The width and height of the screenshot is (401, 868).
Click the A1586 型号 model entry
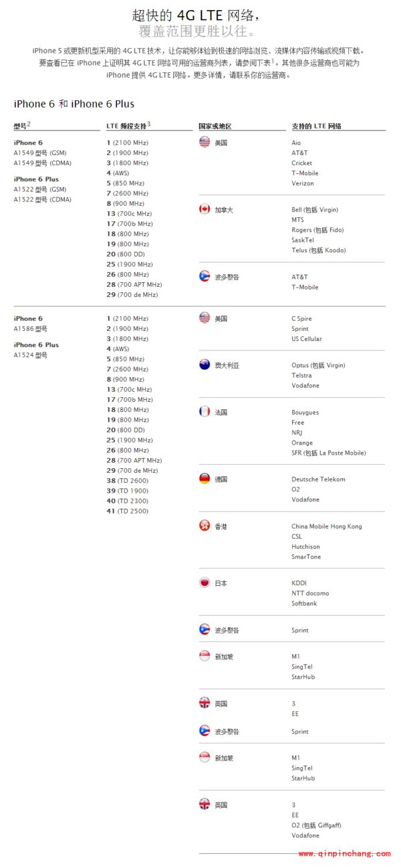31,329
